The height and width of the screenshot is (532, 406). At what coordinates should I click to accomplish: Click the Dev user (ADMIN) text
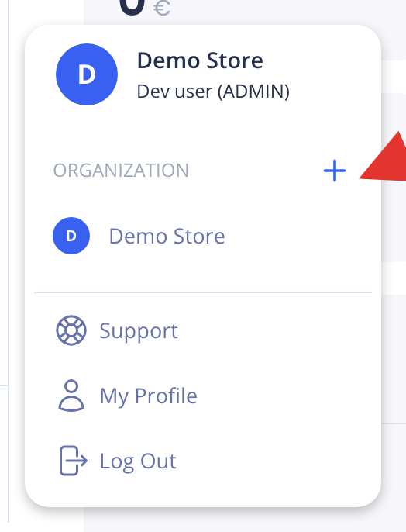click(x=213, y=92)
